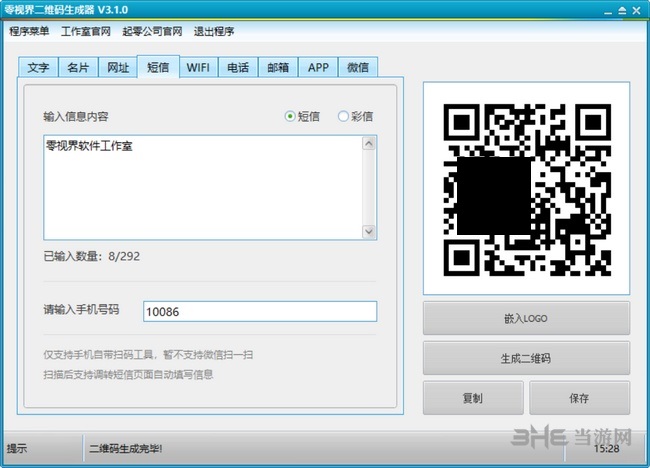
Task: Click the 请输入手机号码 label
Action: [81, 309]
